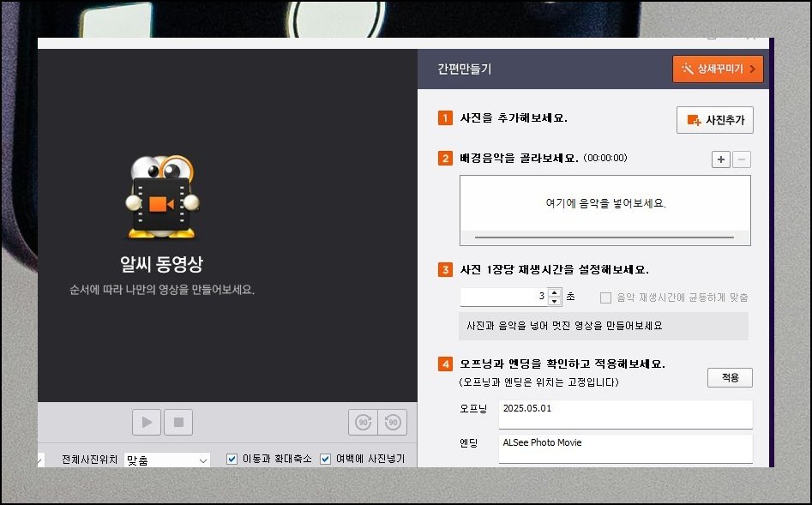This screenshot has width=812, height=505.
Task: Play the video preview
Action: coord(147,422)
